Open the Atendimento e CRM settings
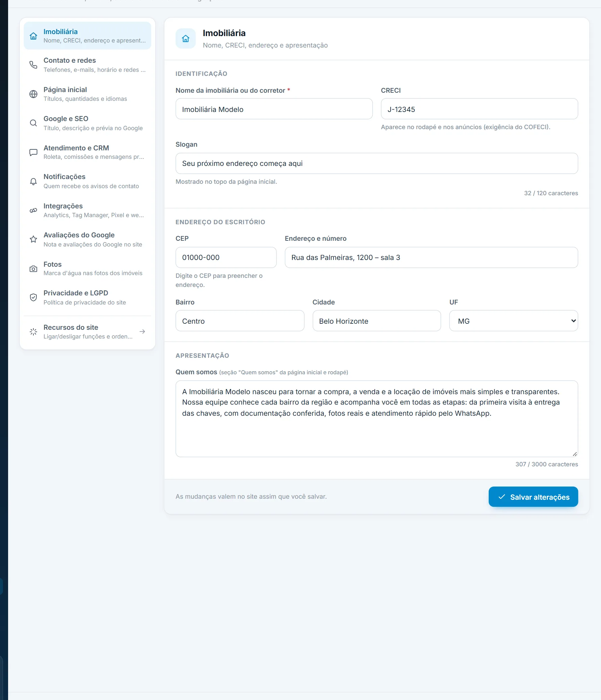 [87, 152]
